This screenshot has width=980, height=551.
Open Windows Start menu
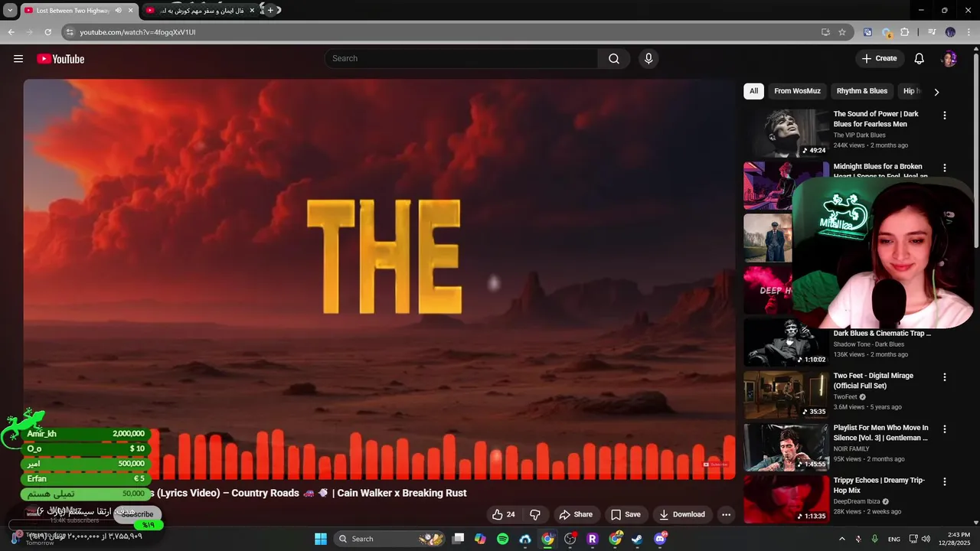point(321,539)
